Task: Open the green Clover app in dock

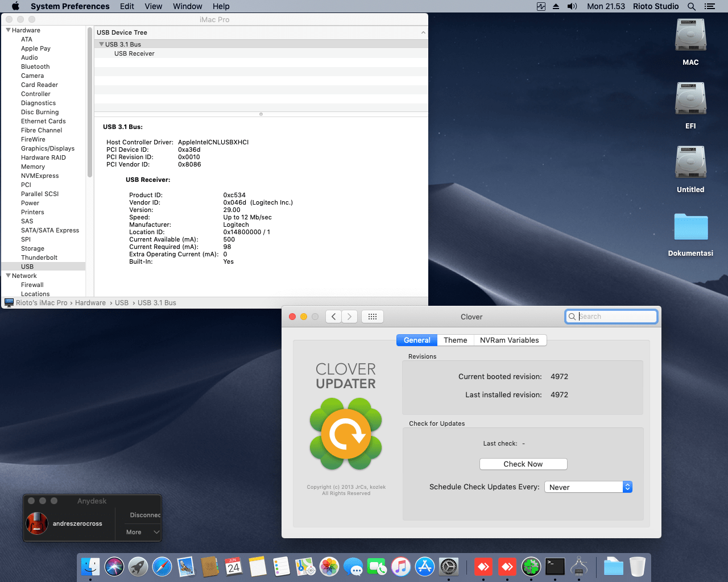Action: [531, 567]
